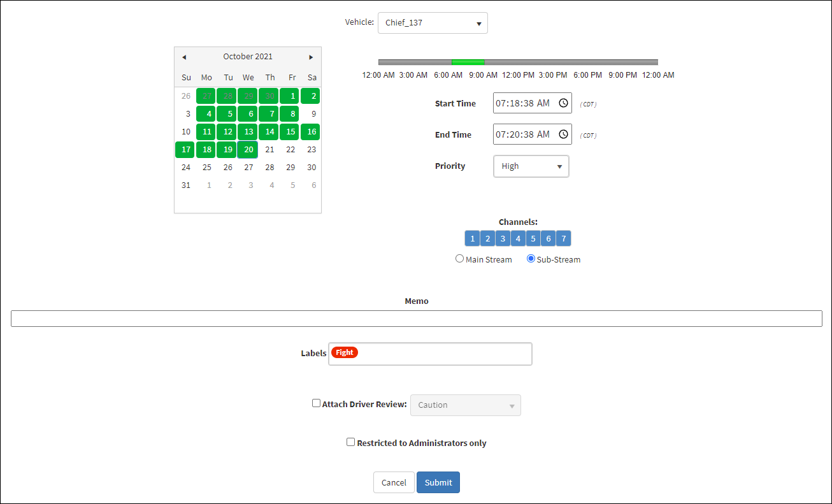Click the green segment on timeline bar
832x504 pixels.
click(x=468, y=62)
